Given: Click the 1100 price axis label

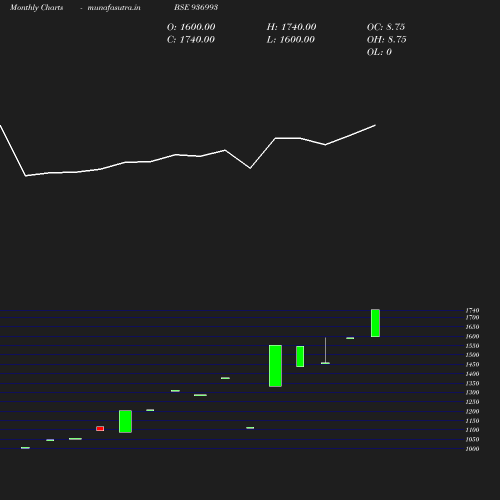Looking at the screenshot, I should point(472,430).
